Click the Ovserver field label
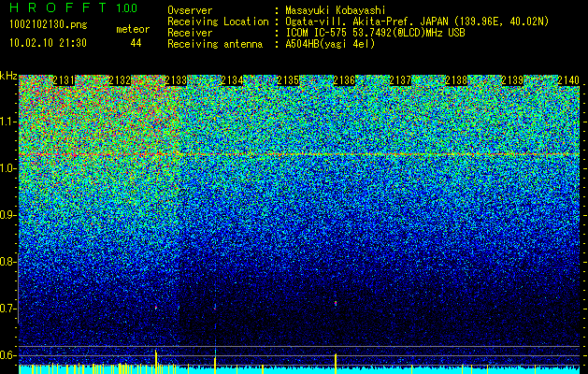The width and height of the screenshot is (588, 374). (190, 11)
